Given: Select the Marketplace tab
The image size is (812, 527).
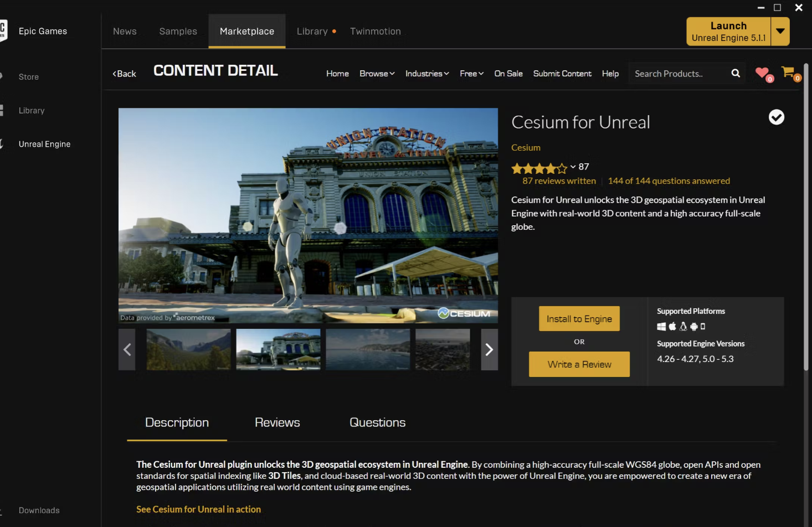Looking at the screenshot, I should (x=247, y=31).
